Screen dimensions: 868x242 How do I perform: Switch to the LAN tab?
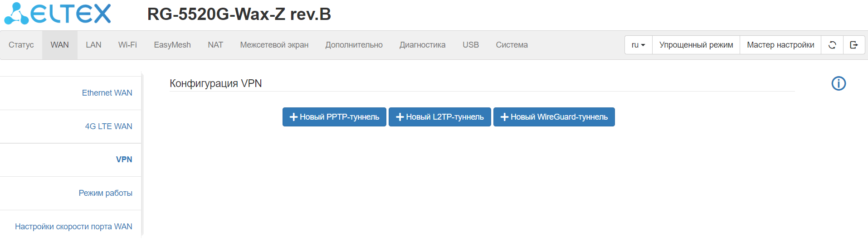coord(93,45)
